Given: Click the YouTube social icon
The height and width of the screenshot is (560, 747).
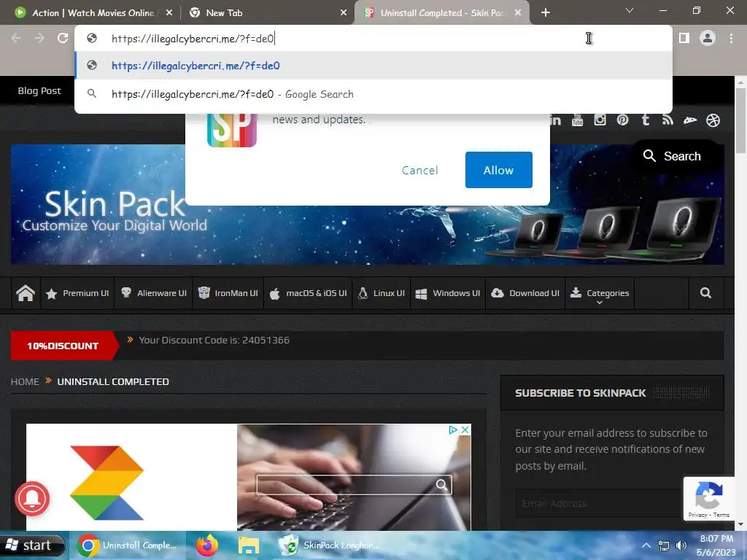Looking at the screenshot, I should 578,120.
